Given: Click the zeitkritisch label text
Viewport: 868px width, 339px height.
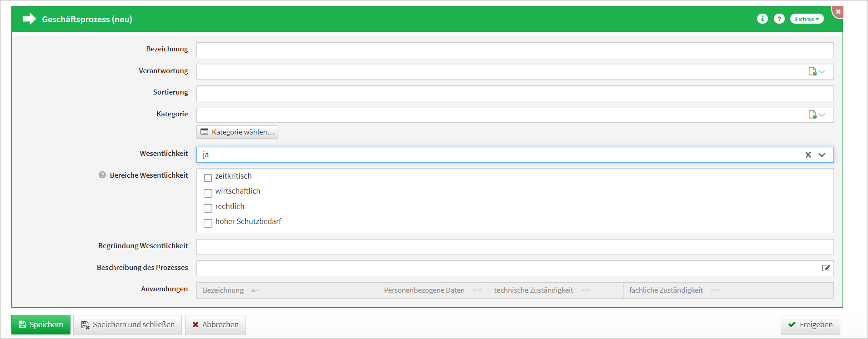Looking at the screenshot, I should tap(233, 176).
